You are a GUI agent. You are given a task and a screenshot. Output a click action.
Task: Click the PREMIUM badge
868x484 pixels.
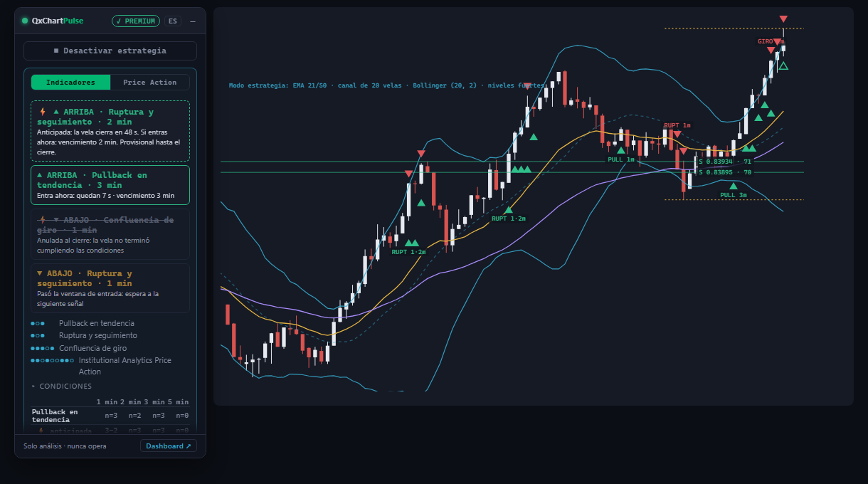(136, 21)
